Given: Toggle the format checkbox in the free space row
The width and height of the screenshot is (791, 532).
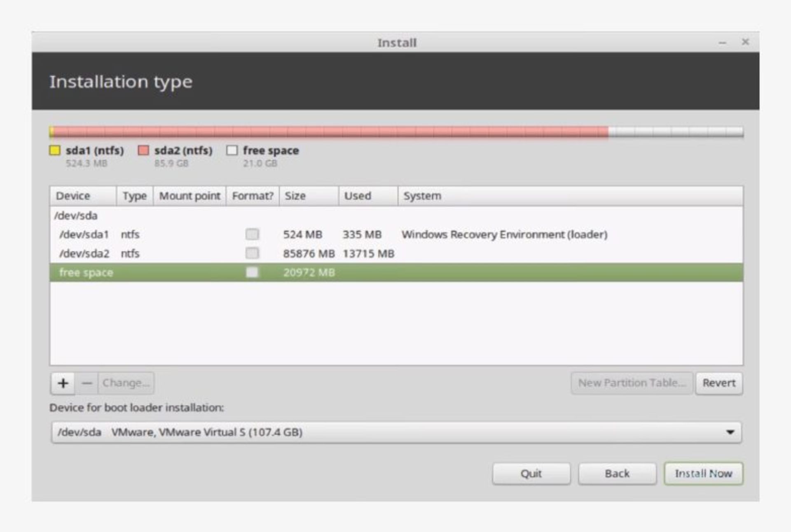Looking at the screenshot, I should pos(252,272).
